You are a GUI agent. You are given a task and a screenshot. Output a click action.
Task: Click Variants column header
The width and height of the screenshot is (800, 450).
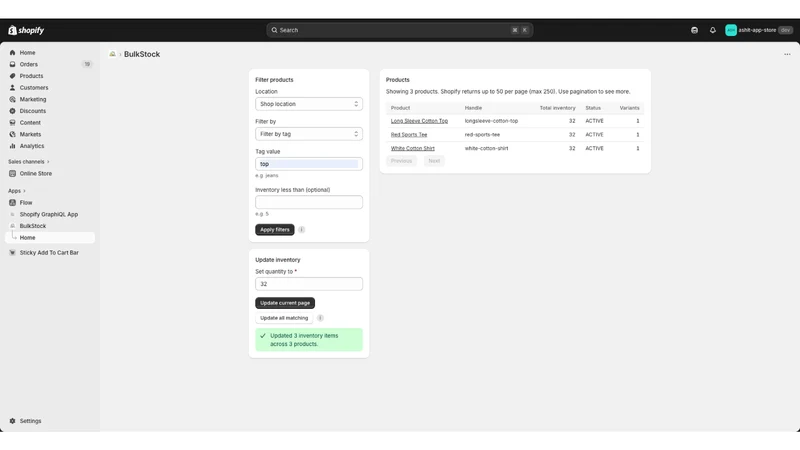(x=629, y=108)
